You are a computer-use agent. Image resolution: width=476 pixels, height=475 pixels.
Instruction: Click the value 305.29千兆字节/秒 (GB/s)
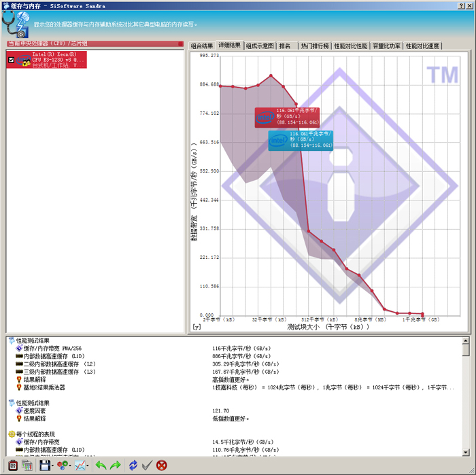[x=245, y=364]
